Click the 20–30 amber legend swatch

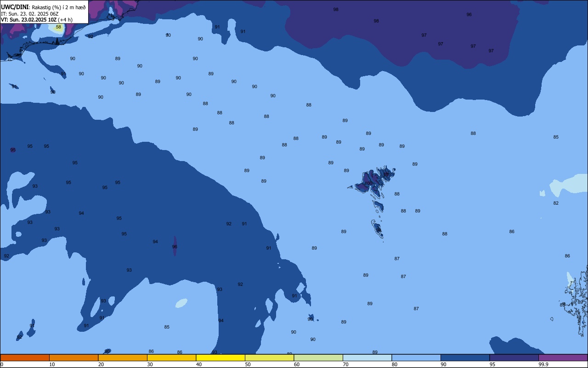tap(123, 357)
